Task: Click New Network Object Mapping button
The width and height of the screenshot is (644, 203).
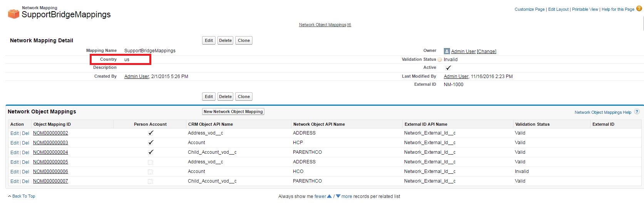Action: 233,111
